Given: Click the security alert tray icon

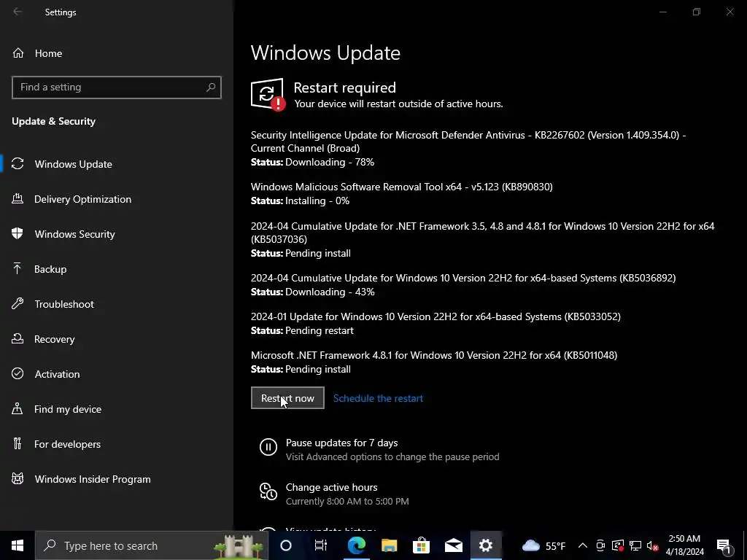Looking at the screenshot, I should [618, 545].
